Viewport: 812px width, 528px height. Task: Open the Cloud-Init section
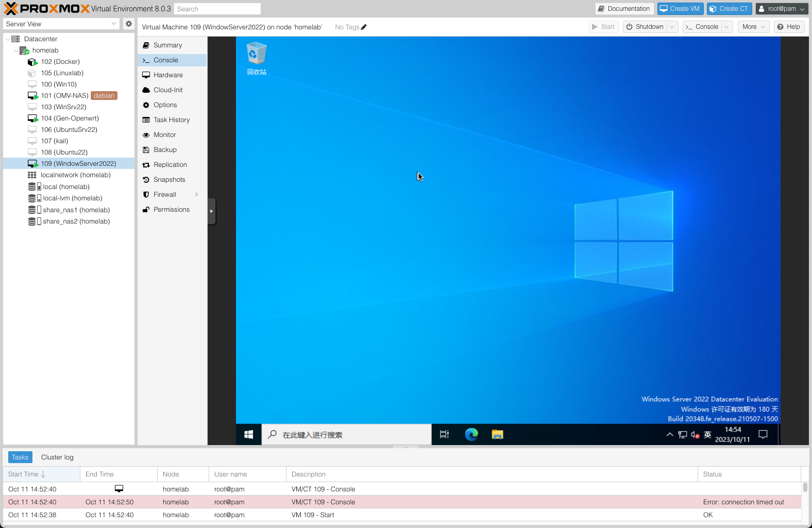point(172,90)
